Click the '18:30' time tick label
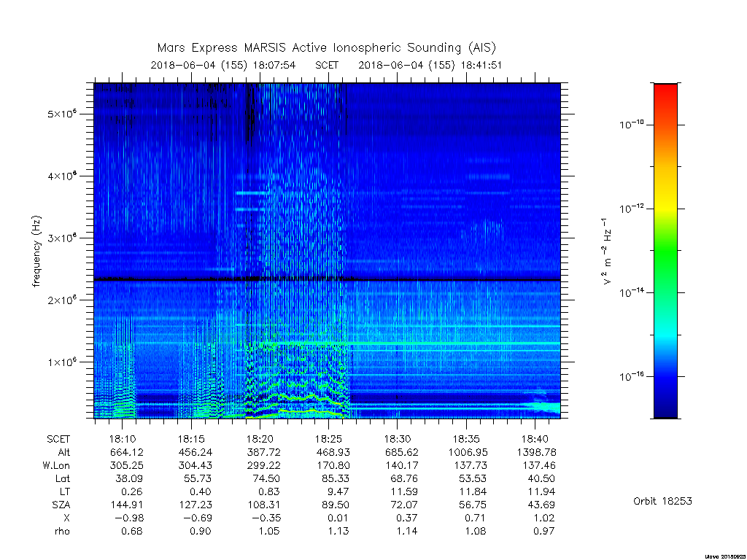 (x=398, y=439)
